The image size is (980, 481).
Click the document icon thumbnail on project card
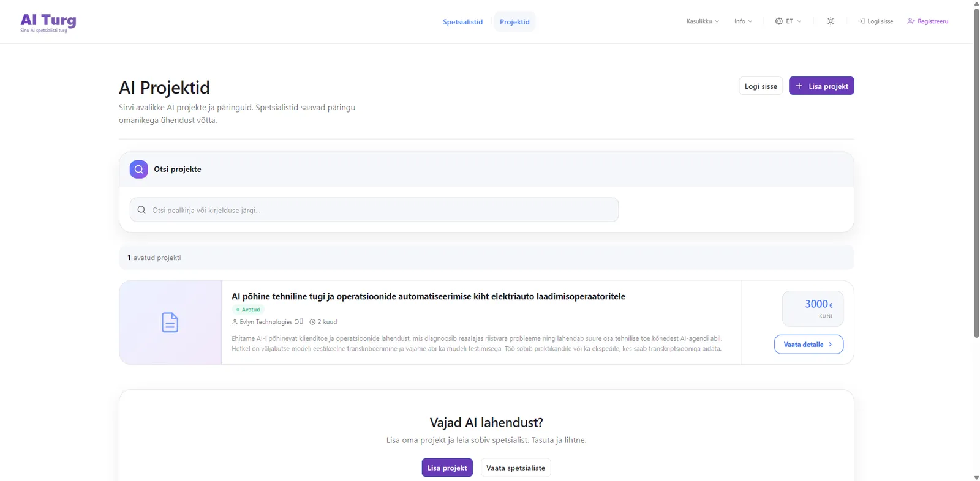pos(170,323)
